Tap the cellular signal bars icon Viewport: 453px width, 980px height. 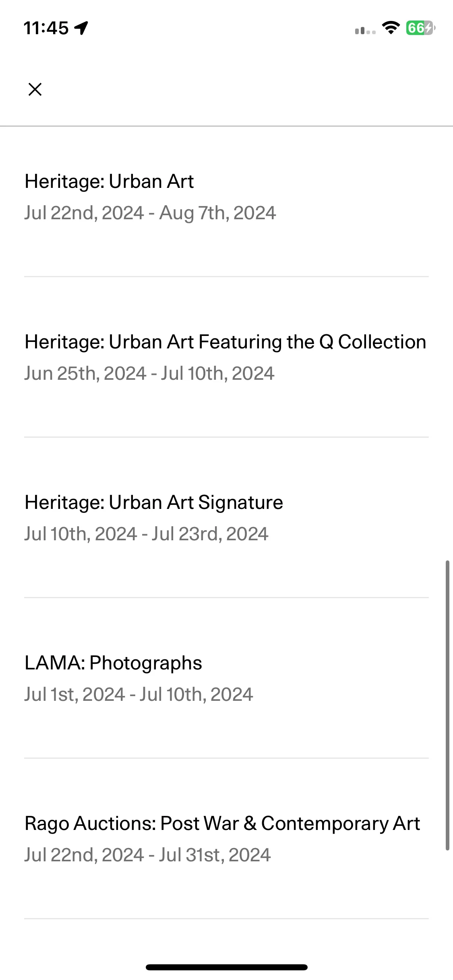point(365,30)
